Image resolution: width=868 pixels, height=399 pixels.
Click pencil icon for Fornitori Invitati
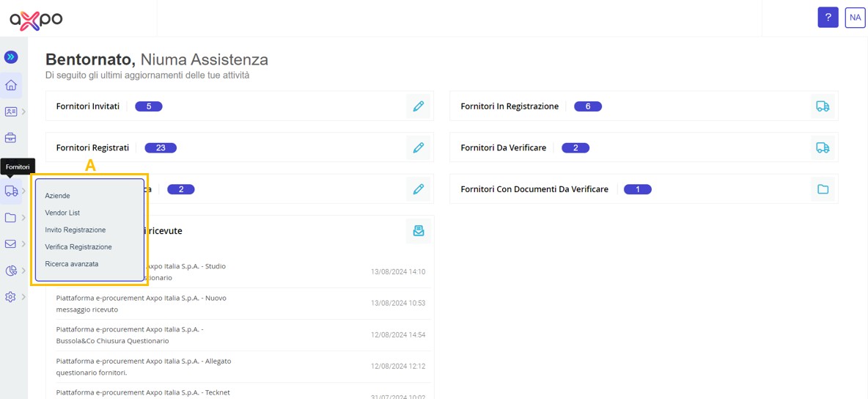click(419, 106)
